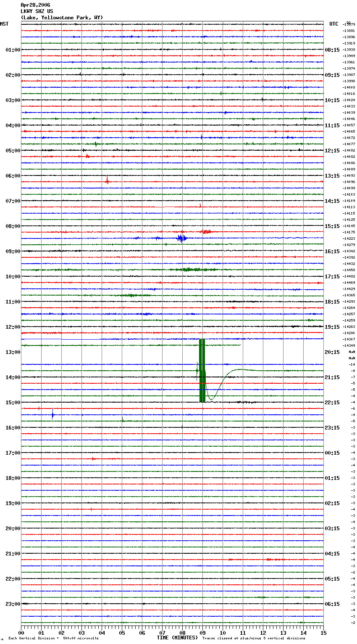Select the 13:00 MST hour label
The height and width of the screenshot is (644, 357).
click(13, 352)
